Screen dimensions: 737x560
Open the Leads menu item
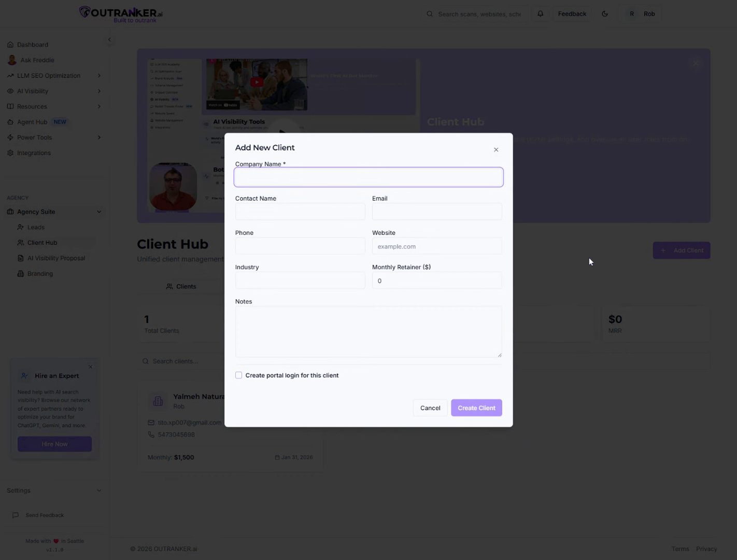click(36, 227)
